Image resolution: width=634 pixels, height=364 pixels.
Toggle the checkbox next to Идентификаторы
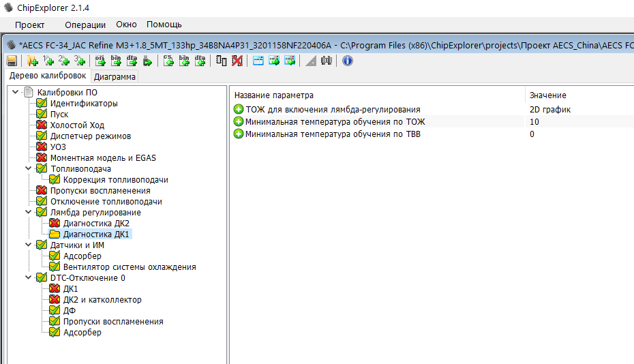click(42, 104)
